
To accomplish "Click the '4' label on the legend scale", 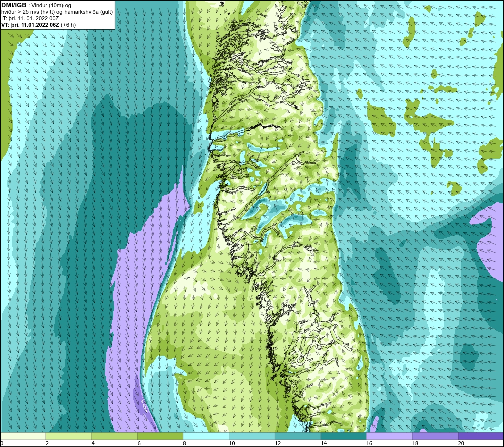I will tap(93, 443).
